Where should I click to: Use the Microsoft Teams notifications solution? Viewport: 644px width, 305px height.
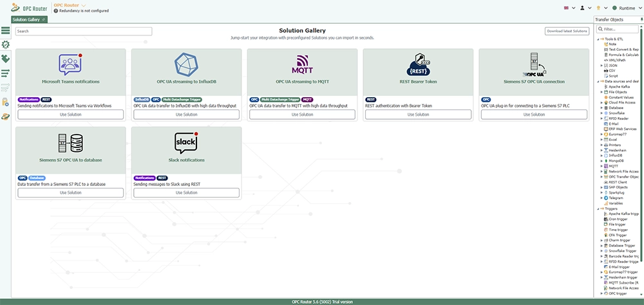71,115
